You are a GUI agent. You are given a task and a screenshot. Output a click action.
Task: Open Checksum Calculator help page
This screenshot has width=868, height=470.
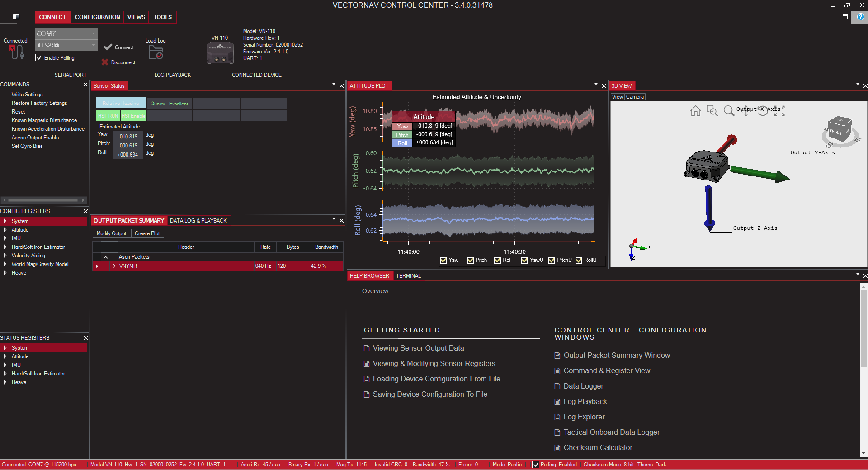coord(598,448)
